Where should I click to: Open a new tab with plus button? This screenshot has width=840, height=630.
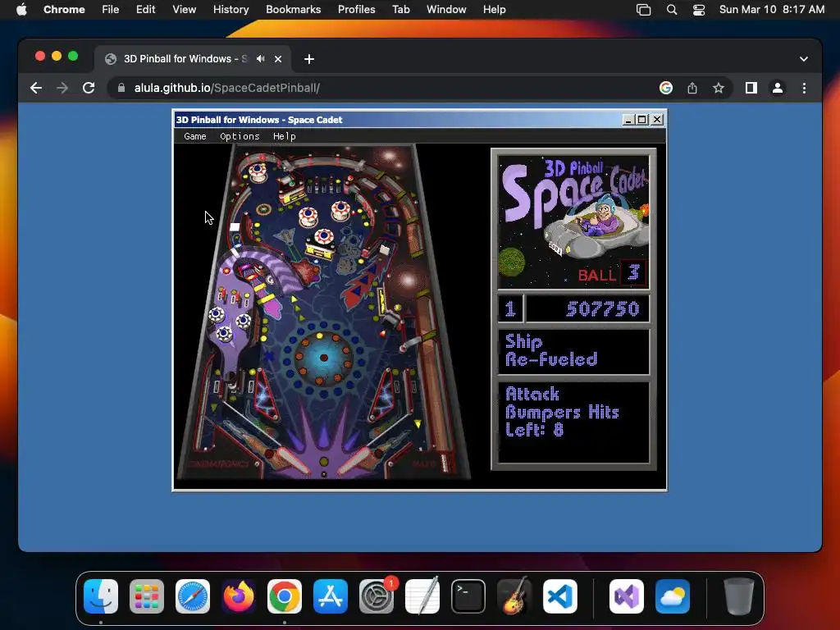309,59
